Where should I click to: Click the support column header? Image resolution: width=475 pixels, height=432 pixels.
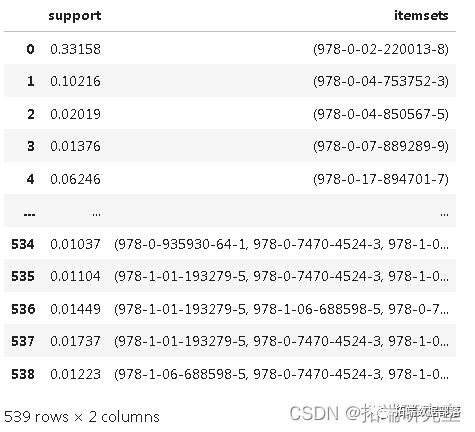click(x=75, y=16)
